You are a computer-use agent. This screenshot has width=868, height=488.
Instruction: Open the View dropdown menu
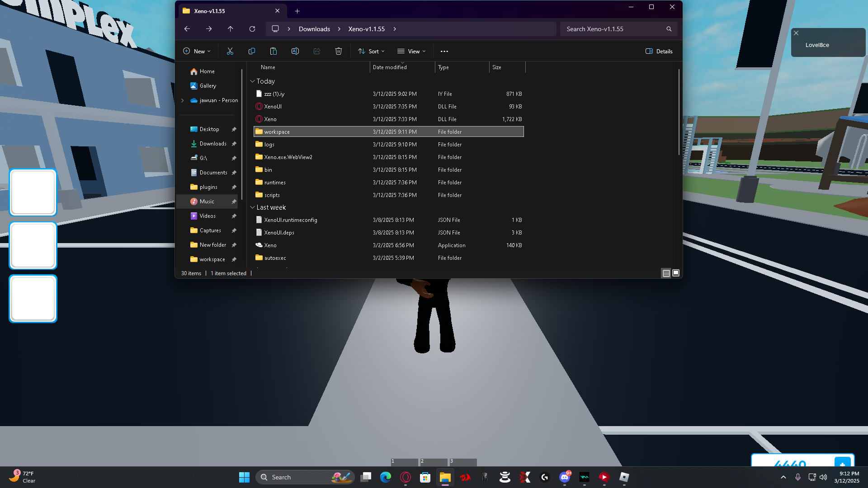(411, 51)
